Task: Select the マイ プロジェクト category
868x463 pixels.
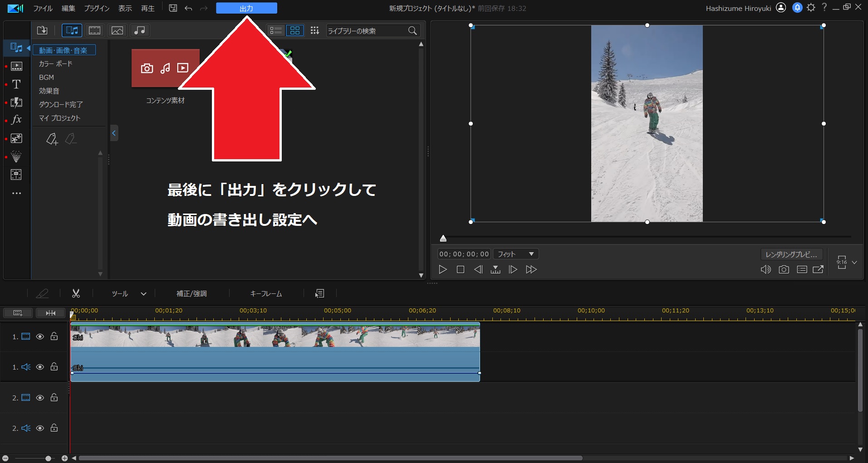Action: pyautogui.click(x=59, y=118)
